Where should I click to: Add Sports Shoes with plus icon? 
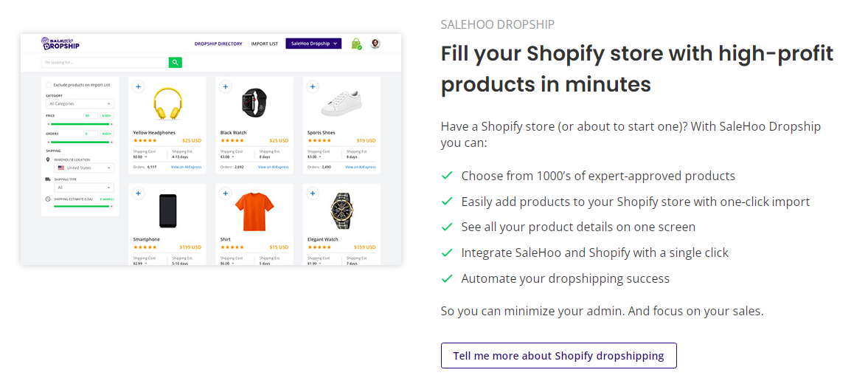pos(312,86)
